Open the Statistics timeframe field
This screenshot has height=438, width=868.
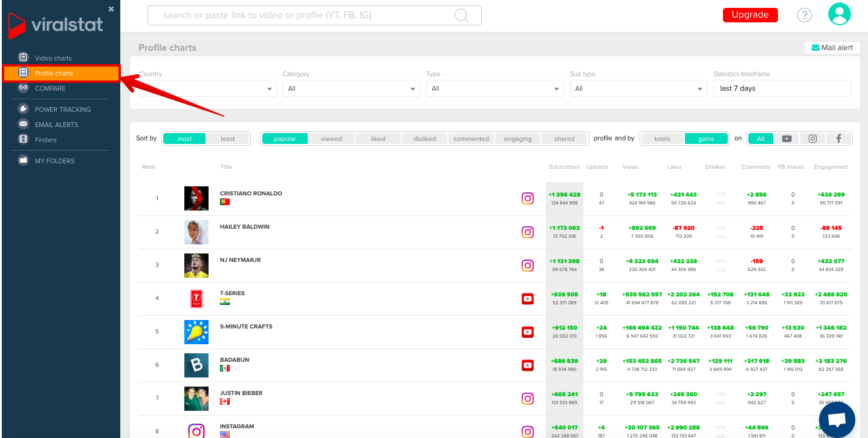(782, 88)
